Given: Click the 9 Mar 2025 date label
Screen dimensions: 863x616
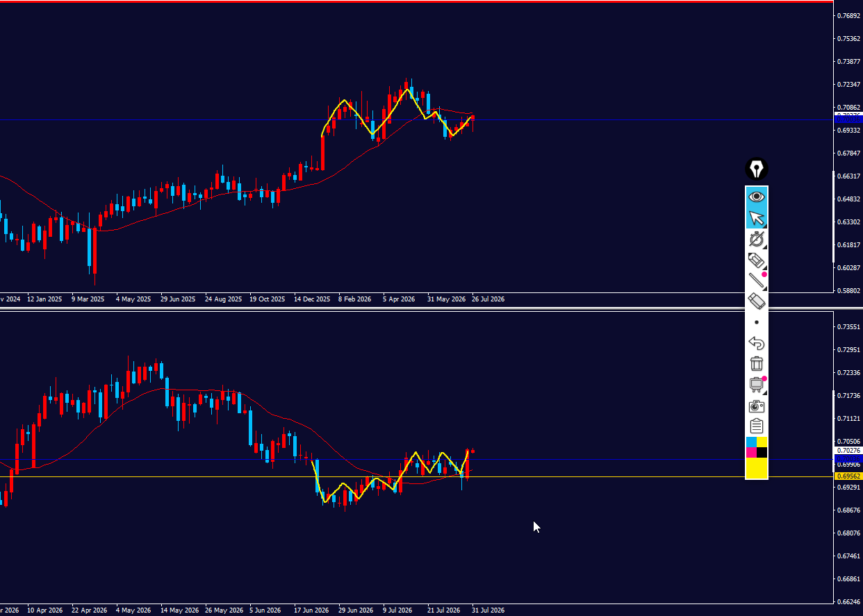Looking at the screenshot, I should pyautogui.click(x=88, y=299).
